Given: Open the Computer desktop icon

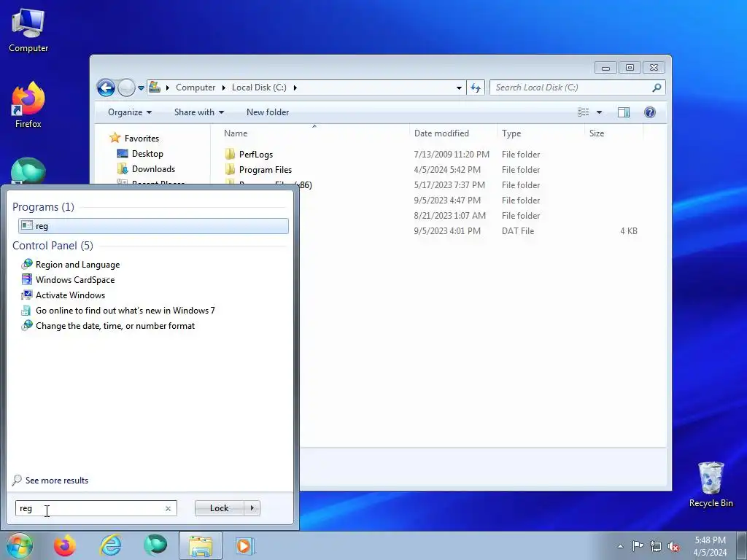Looking at the screenshot, I should [x=28, y=30].
